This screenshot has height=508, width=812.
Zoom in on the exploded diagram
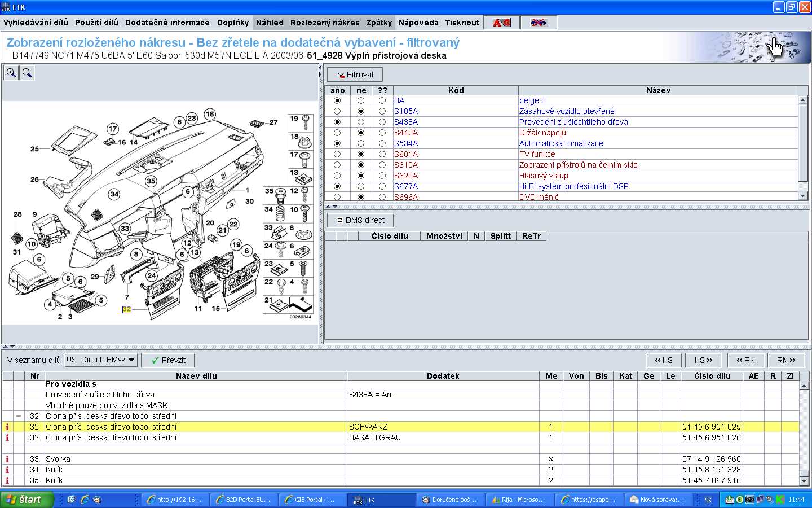[x=11, y=73]
